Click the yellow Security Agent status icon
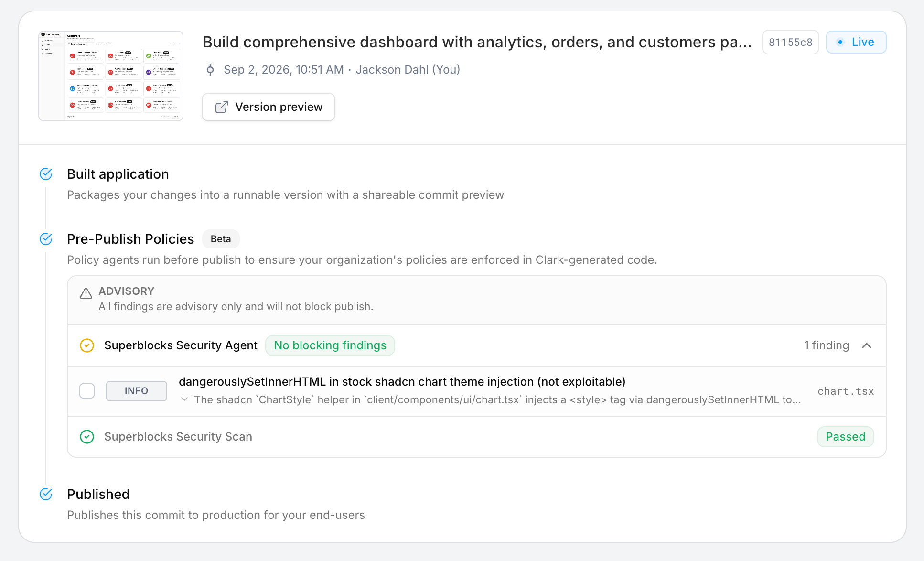Screen dimensions: 924x561 coord(87,345)
